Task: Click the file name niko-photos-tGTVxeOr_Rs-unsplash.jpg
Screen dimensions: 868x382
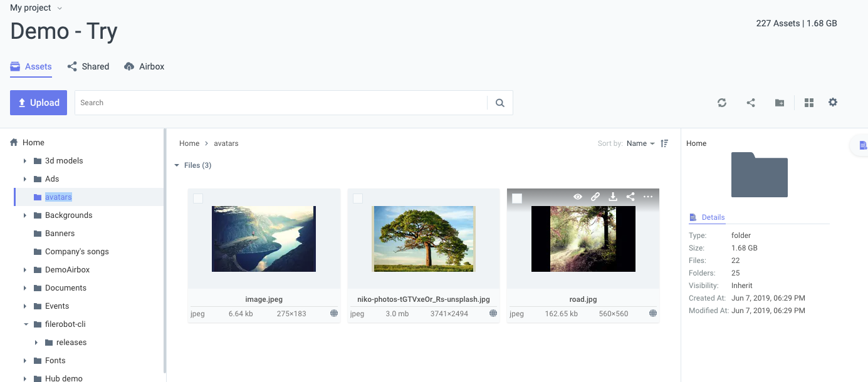Action: pyautogui.click(x=424, y=299)
